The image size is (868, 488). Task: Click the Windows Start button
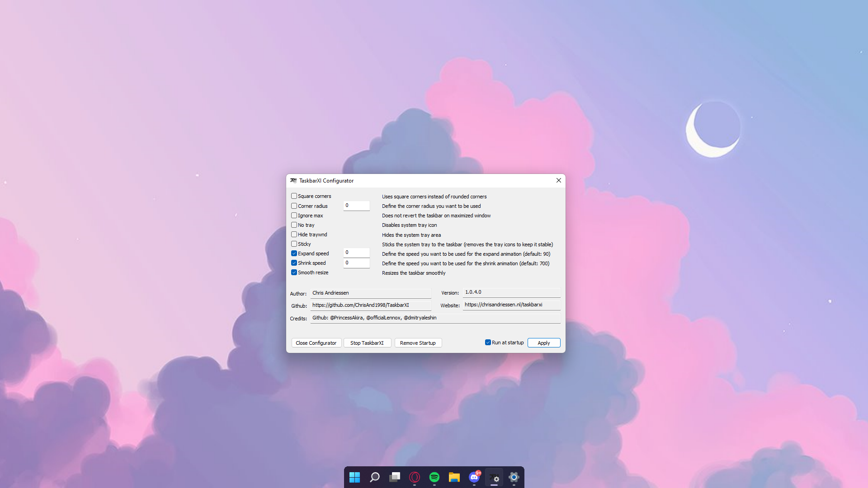(355, 477)
